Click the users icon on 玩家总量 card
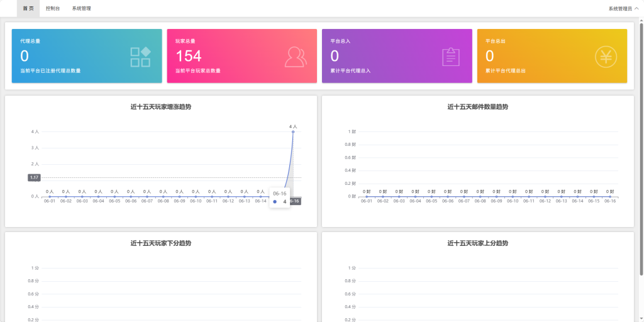 coord(296,57)
